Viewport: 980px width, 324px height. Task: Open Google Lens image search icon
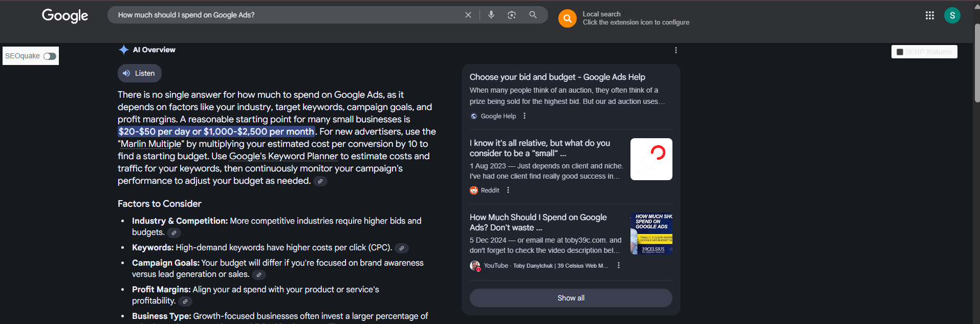click(x=512, y=15)
